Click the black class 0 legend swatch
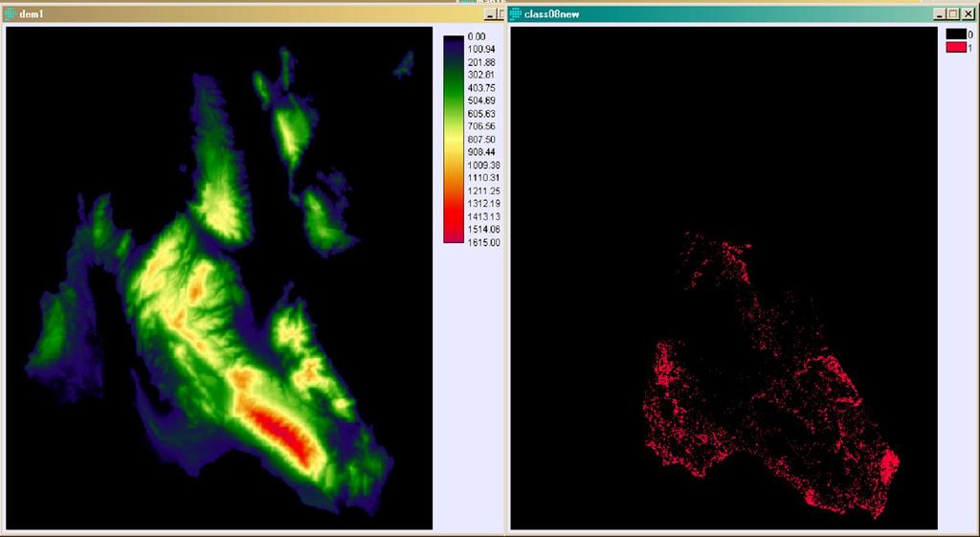Image resolution: width=980 pixels, height=537 pixels. tap(956, 34)
